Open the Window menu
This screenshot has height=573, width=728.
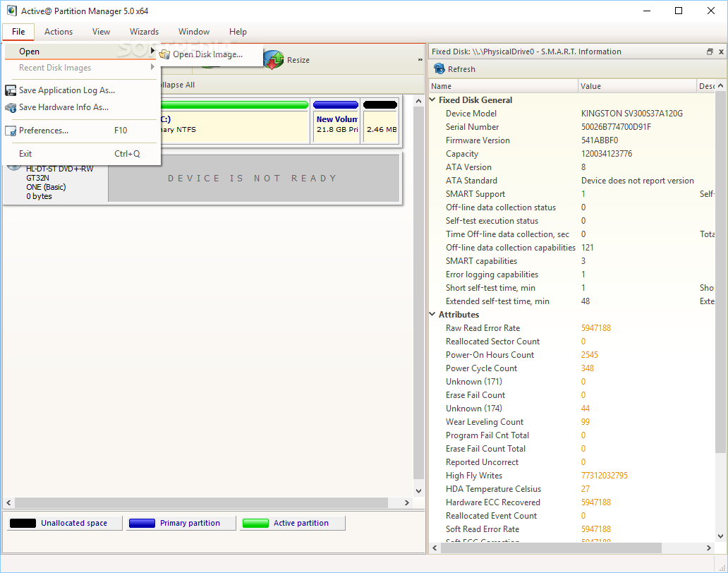pos(194,32)
